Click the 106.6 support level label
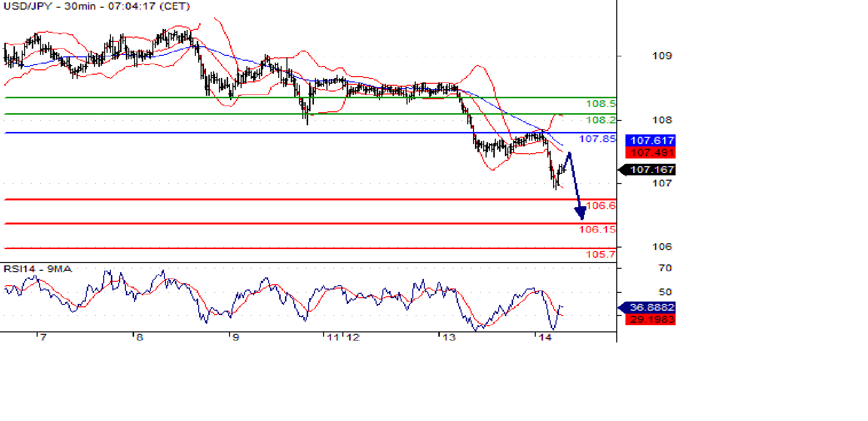The height and width of the screenshot is (421, 868). coord(601,205)
